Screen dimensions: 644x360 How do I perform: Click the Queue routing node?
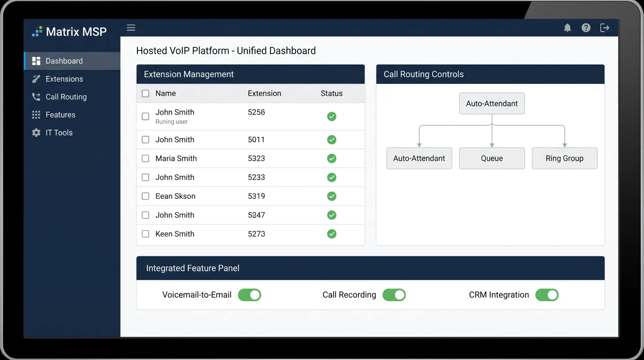492,158
